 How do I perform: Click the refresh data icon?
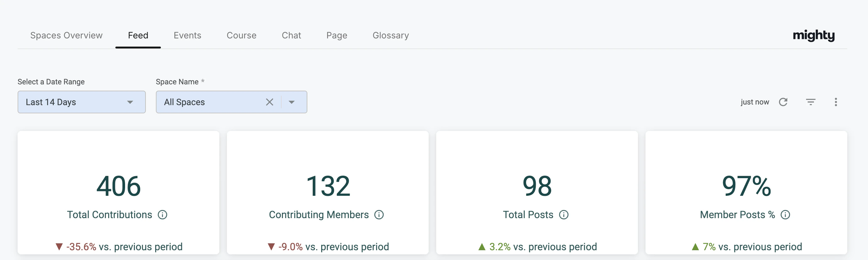point(783,102)
